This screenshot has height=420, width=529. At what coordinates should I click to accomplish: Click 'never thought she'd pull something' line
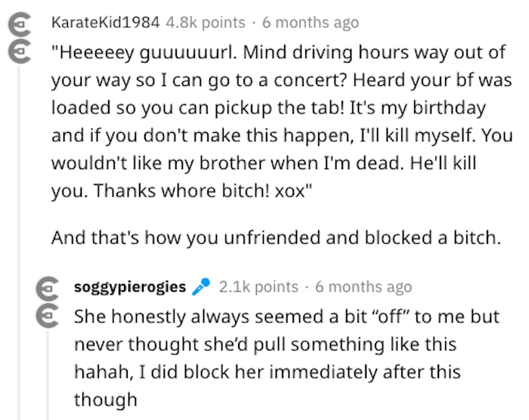pyautogui.click(x=265, y=344)
